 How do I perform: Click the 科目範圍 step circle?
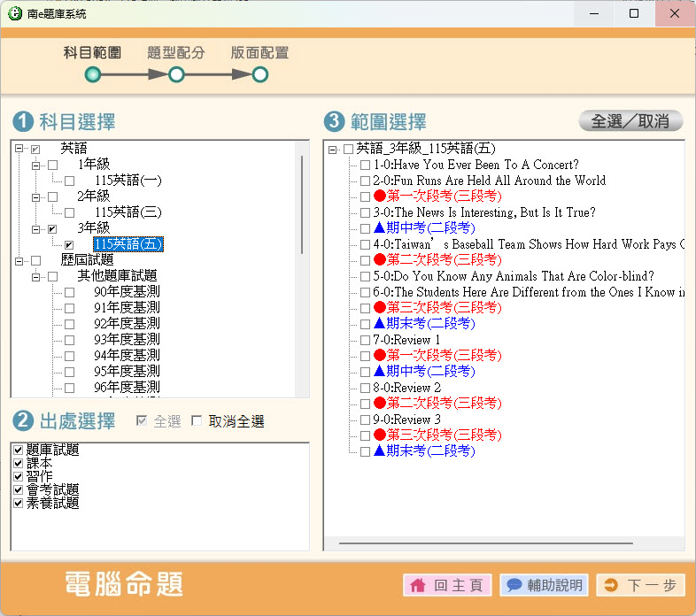coord(92,74)
